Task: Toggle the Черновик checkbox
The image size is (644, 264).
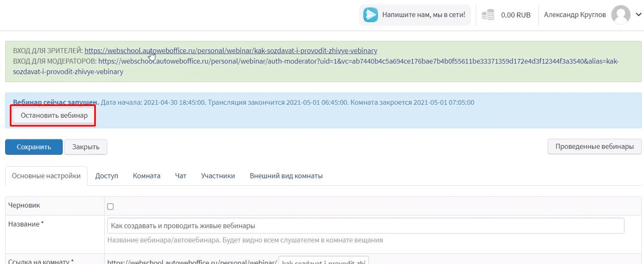Action: pyautogui.click(x=111, y=207)
